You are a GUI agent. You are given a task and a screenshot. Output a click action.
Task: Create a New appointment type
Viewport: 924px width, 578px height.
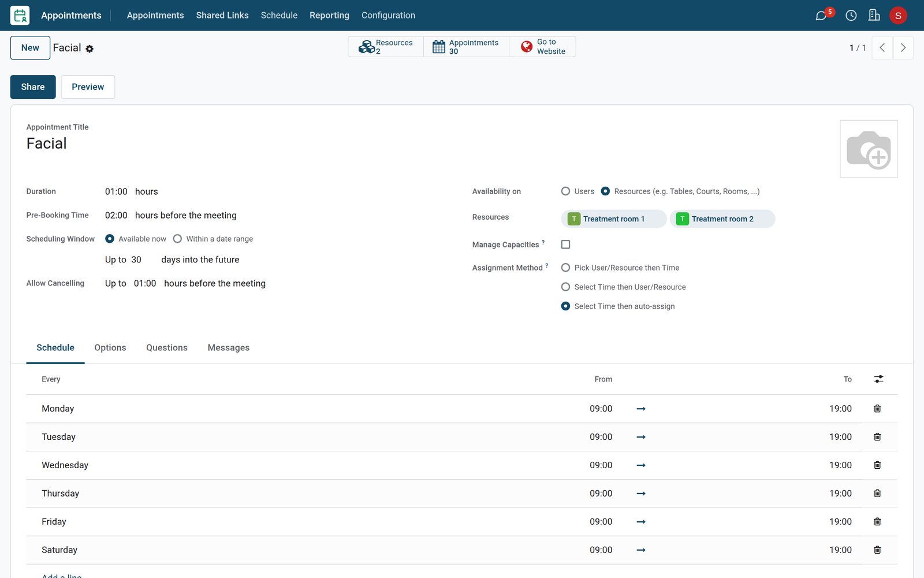(30, 48)
